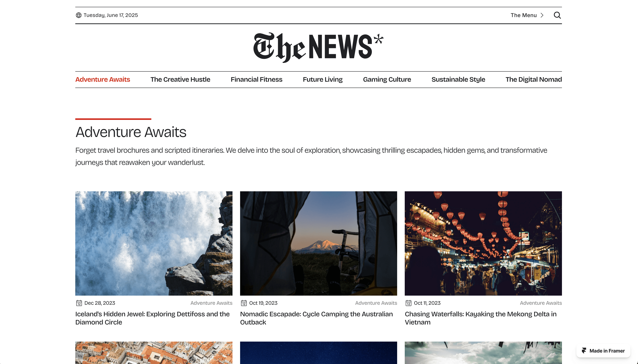Read Nomadic Escapade Cycle Camping article
Viewport: 638px width, 364px height.
316,318
